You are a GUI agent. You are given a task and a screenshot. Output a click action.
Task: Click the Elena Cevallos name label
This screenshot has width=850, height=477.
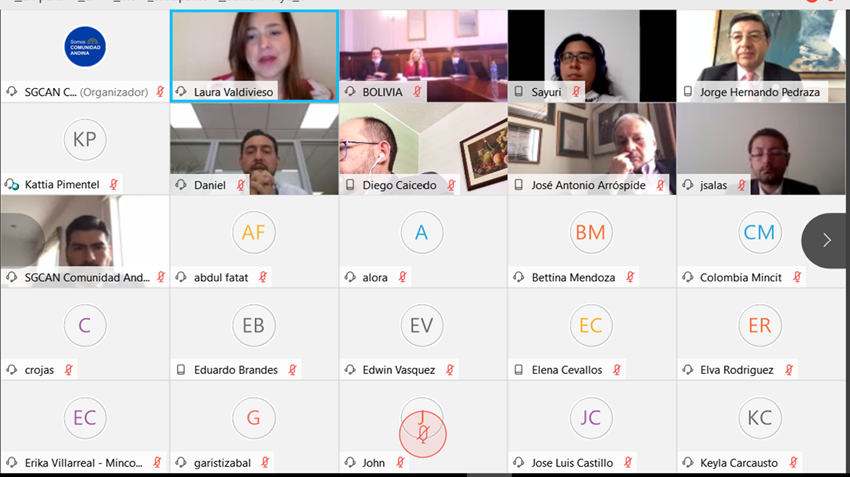(x=566, y=370)
